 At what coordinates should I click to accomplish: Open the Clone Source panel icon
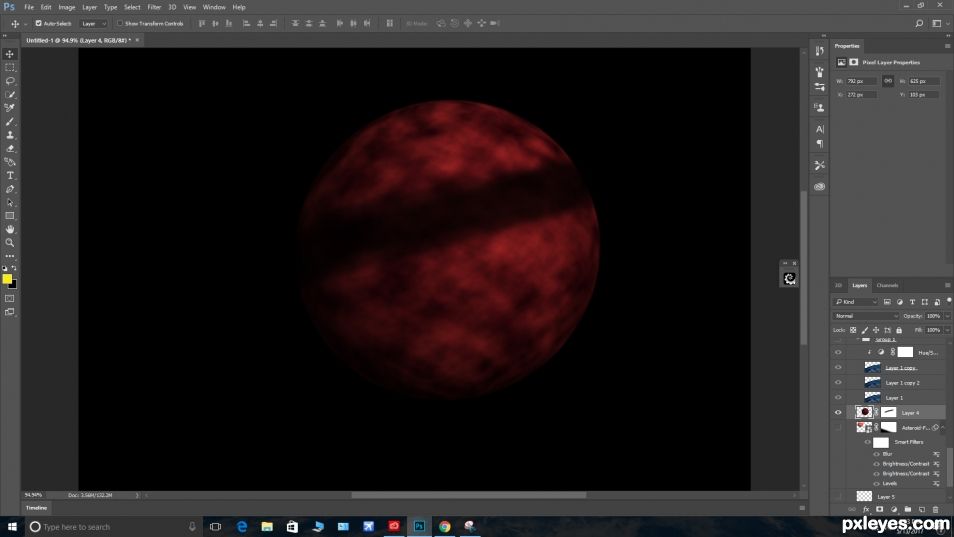point(820,108)
